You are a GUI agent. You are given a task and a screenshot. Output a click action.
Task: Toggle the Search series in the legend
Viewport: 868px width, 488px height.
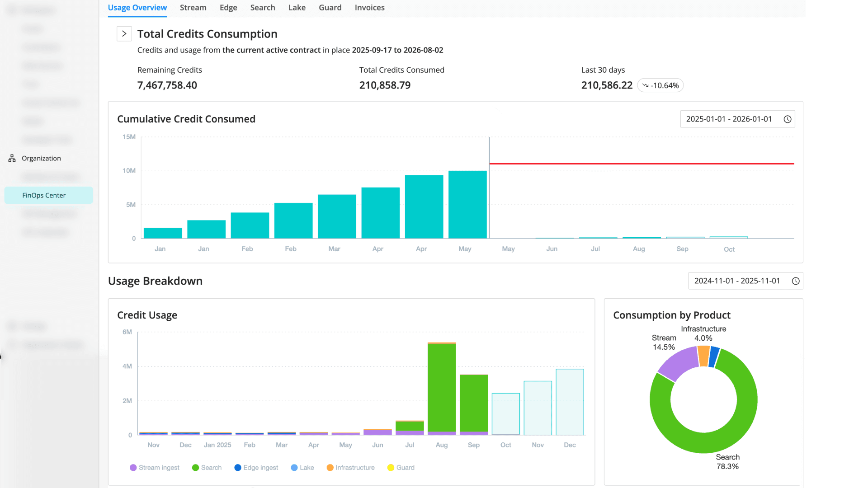point(207,468)
